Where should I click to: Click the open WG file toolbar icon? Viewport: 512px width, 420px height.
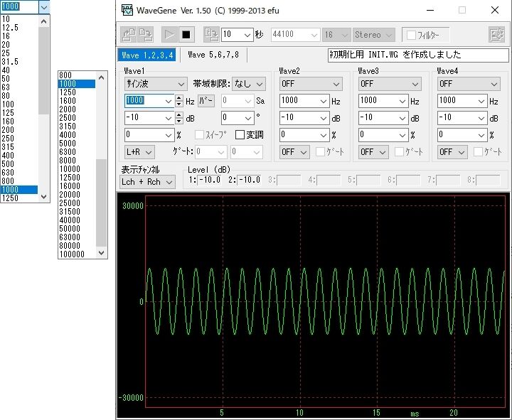[x=129, y=35]
